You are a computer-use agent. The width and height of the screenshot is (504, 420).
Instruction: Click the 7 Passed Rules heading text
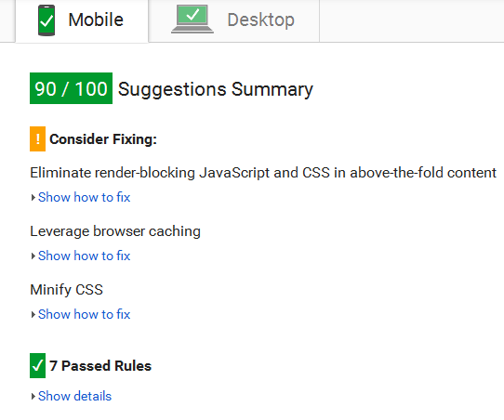(x=100, y=366)
